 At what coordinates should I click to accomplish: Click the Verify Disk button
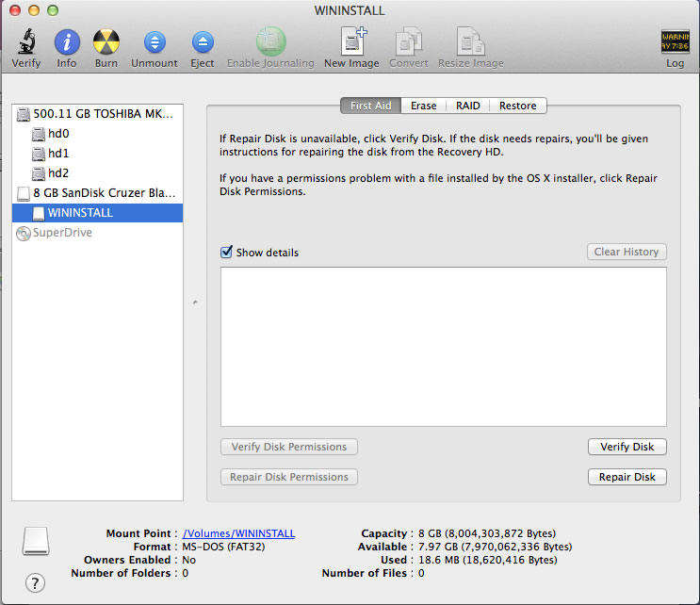tap(627, 447)
